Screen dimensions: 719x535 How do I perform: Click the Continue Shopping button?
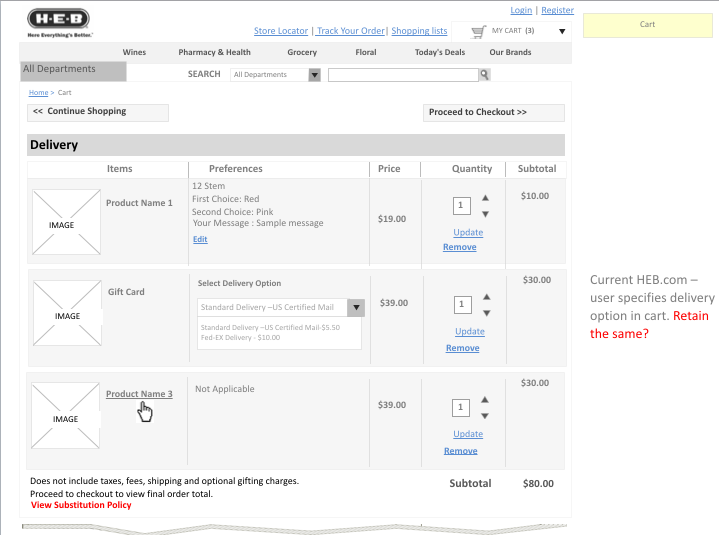tap(98, 113)
